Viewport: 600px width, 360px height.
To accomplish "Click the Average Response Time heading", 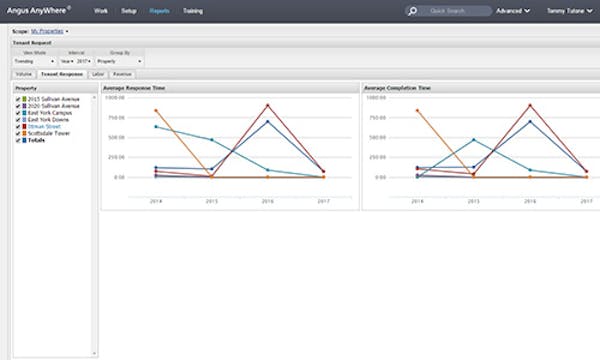I will click(134, 88).
